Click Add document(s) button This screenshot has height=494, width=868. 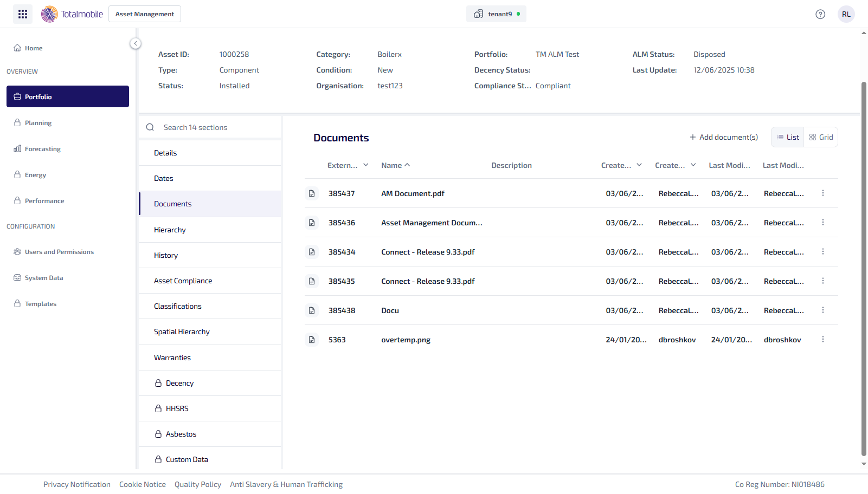coord(723,138)
